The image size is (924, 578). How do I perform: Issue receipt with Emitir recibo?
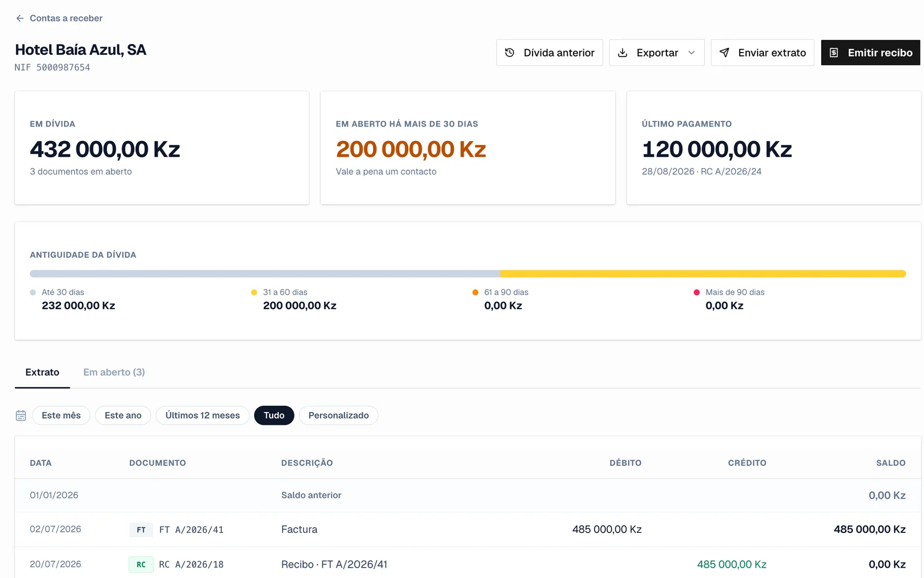point(870,53)
